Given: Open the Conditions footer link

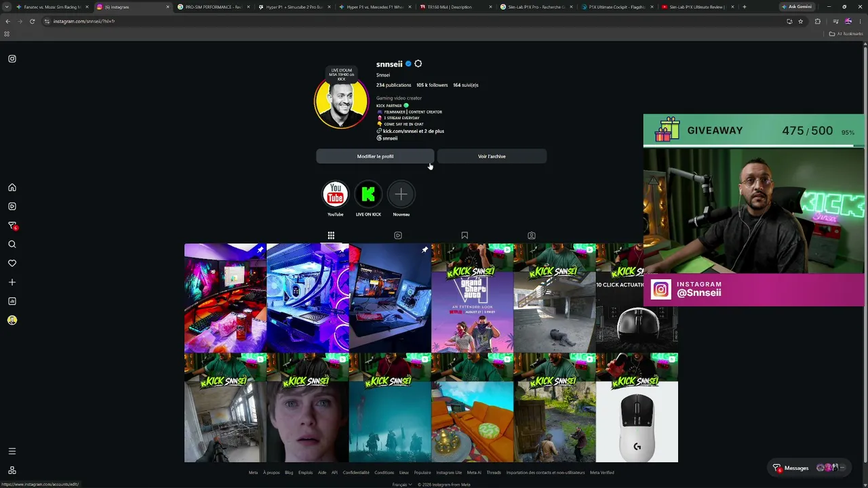Looking at the screenshot, I should [x=384, y=472].
